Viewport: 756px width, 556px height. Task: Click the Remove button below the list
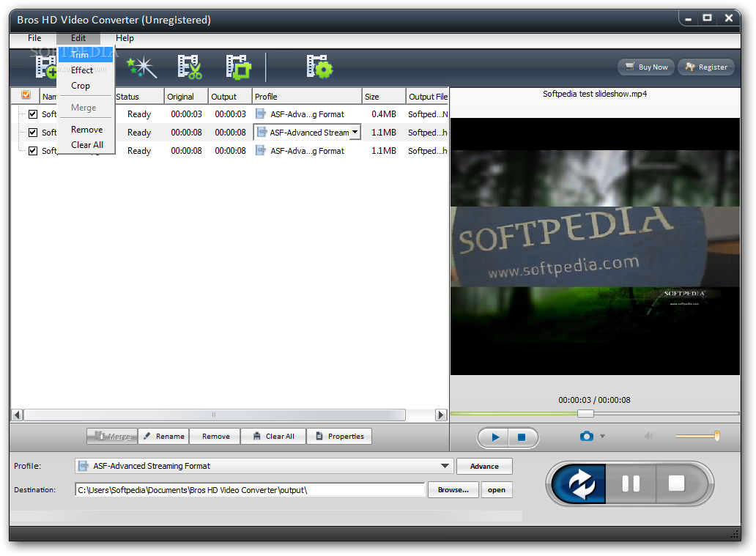tap(215, 437)
